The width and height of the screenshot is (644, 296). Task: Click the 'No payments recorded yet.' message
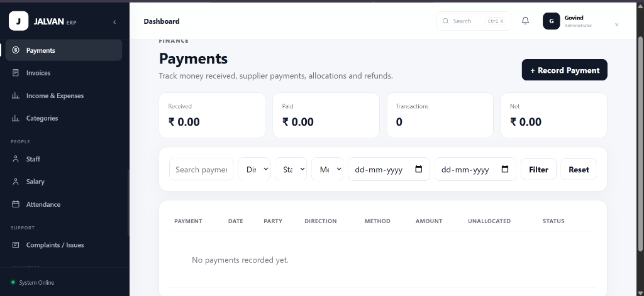point(240,260)
